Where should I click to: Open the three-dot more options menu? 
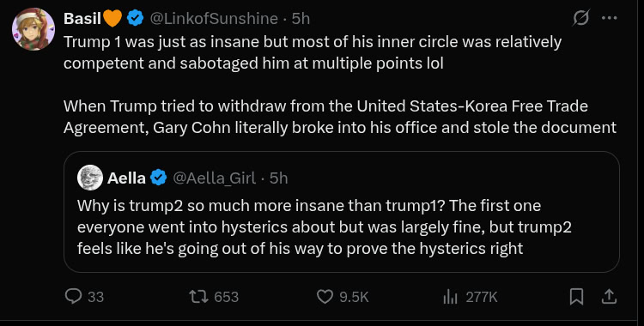(609, 18)
